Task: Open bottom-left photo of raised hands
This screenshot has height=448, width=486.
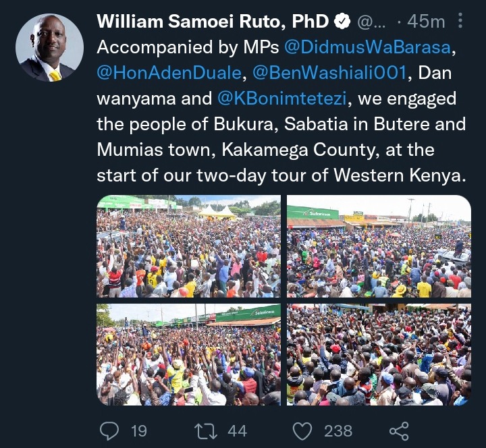Action: point(189,354)
